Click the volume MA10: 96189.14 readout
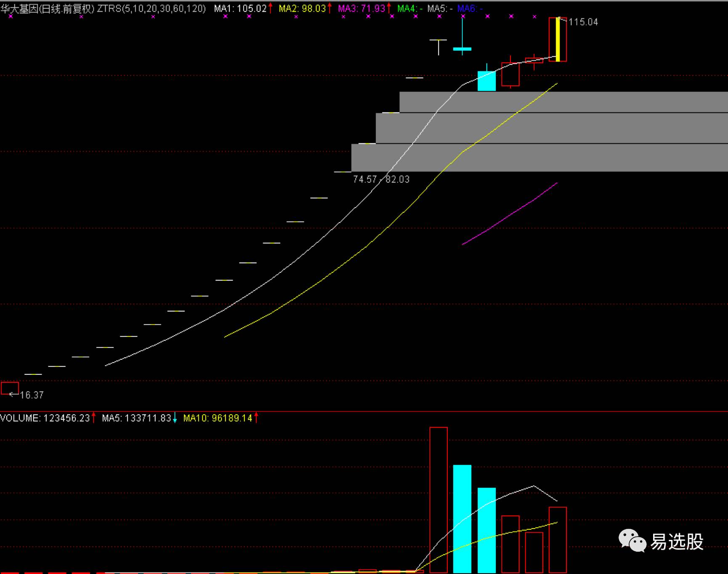This screenshot has height=574, width=728. coord(218,418)
